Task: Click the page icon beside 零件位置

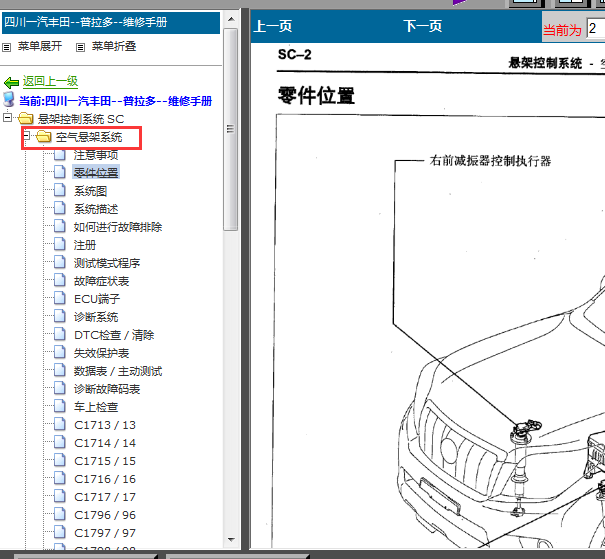Action: [59, 171]
